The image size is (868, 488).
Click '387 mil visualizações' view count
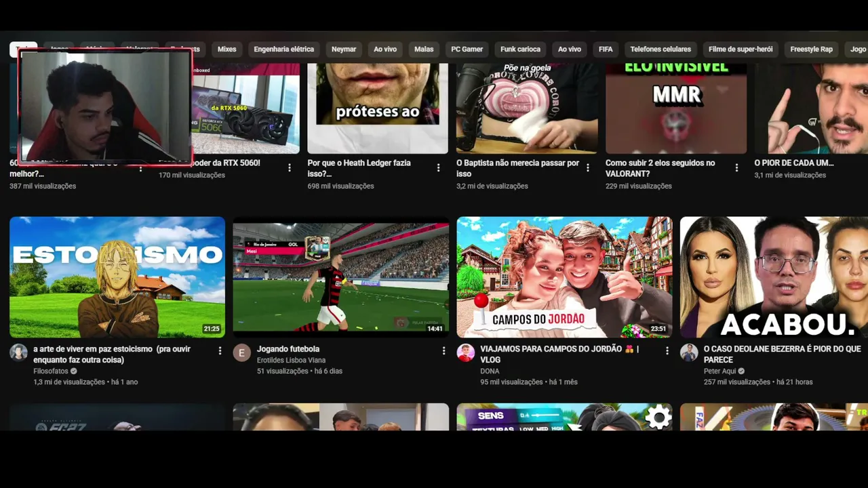pyautogui.click(x=43, y=186)
